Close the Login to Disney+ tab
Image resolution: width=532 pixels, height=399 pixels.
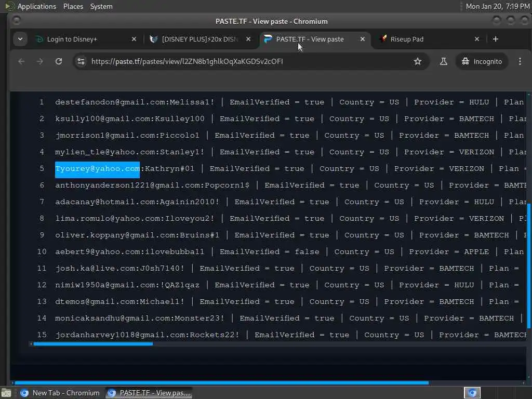point(134,39)
